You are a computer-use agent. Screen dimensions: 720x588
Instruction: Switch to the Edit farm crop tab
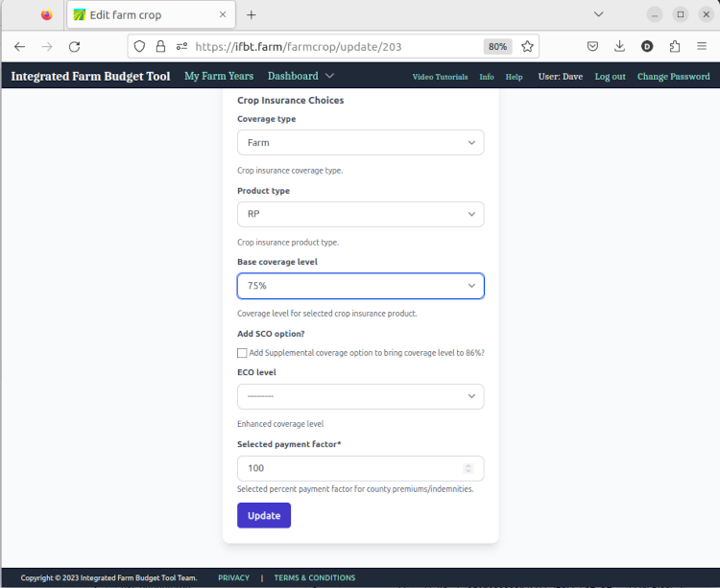(x=152, y=14)
